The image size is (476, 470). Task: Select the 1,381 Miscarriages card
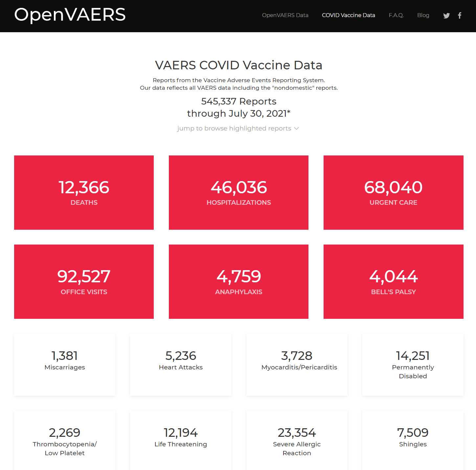point(65,365)
